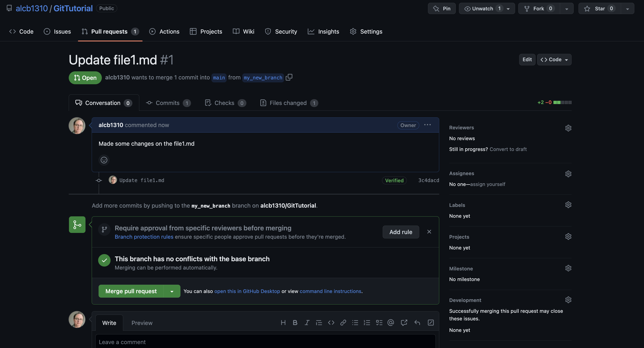Click the Bold formatting icon
The width and height of the screenshot is (644, 348).
tap(295, 323)
